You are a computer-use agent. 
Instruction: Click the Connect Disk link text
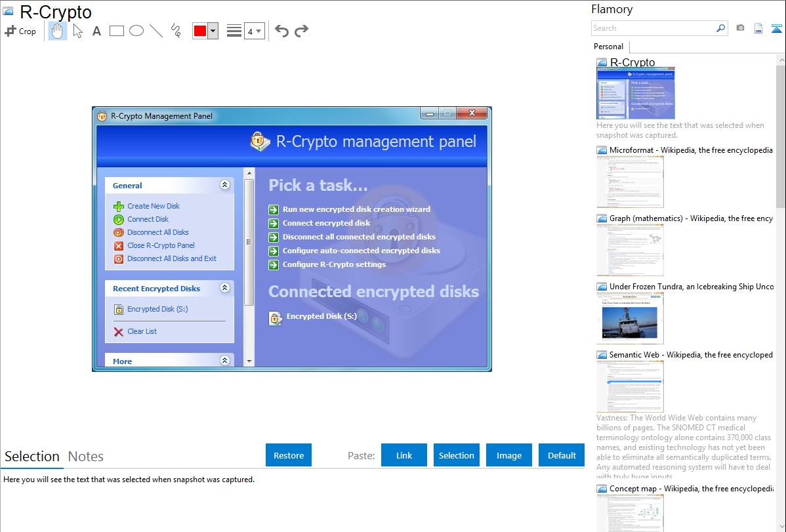(148, 219)
